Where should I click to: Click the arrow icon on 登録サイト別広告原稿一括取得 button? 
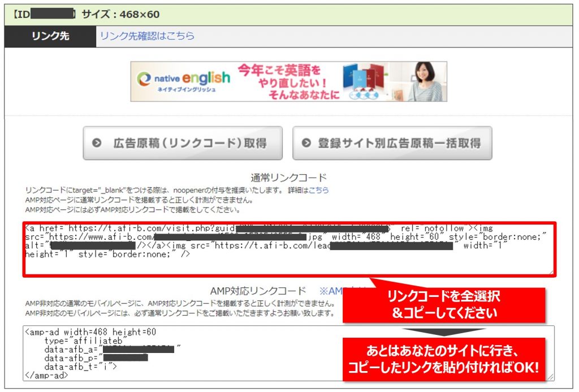(306, 144)
